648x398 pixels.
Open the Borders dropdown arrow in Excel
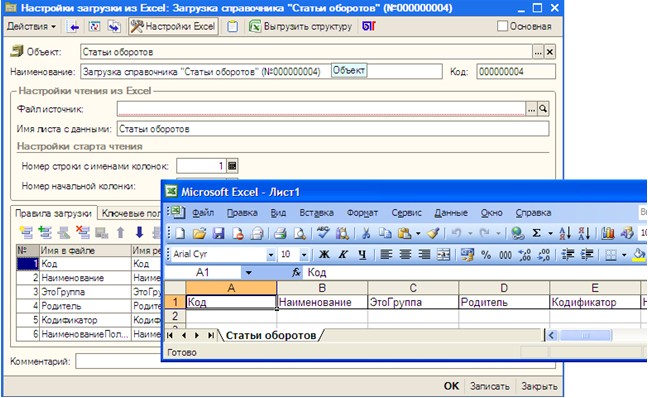pyautogui.click(x=624, y=255)
